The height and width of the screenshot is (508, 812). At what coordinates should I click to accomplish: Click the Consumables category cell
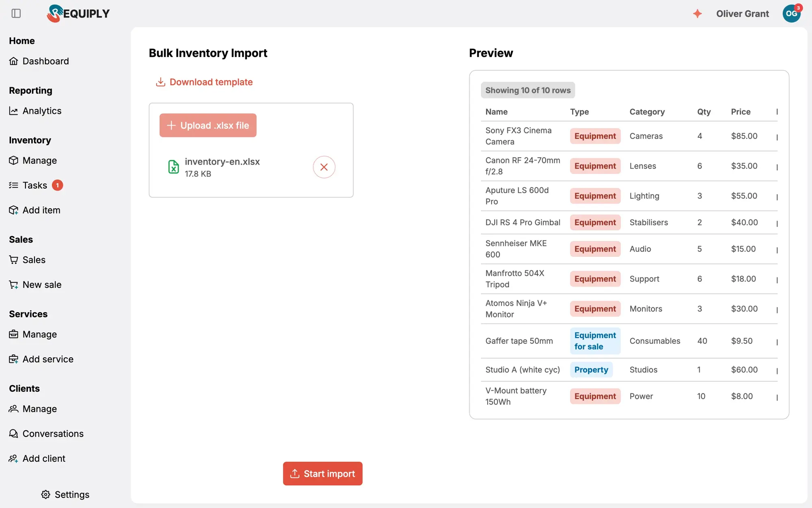click(655, 341)
